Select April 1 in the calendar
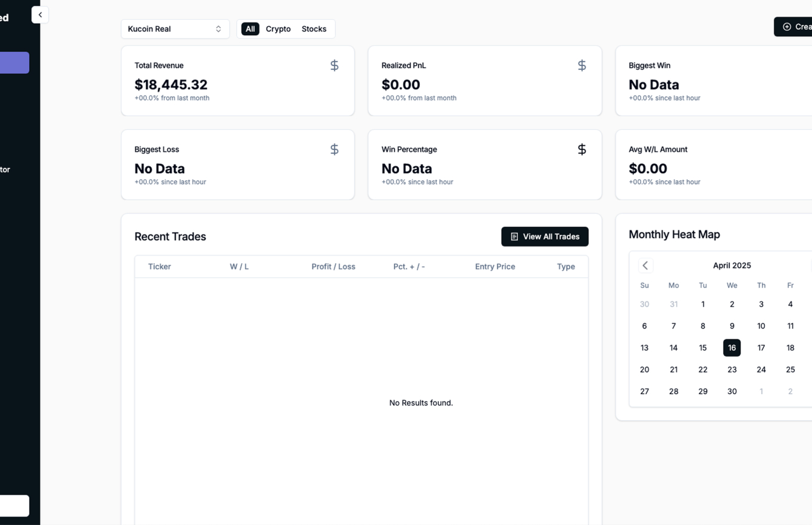 703,304
